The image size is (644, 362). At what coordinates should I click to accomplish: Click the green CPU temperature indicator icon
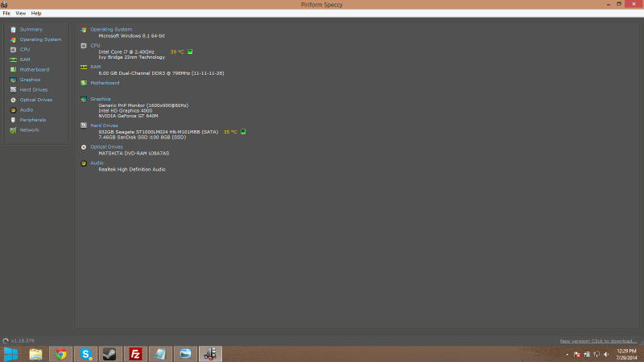[190, 51]
